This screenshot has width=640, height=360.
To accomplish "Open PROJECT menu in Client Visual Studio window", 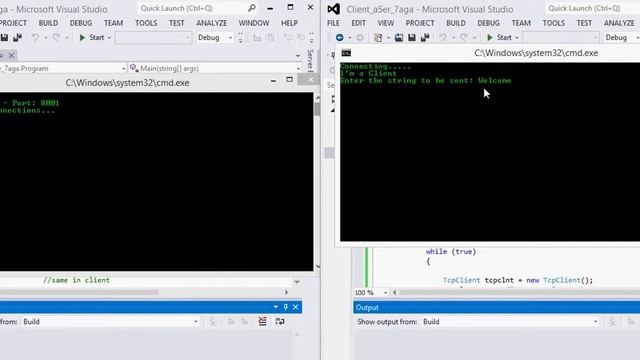I will (420, 23).
